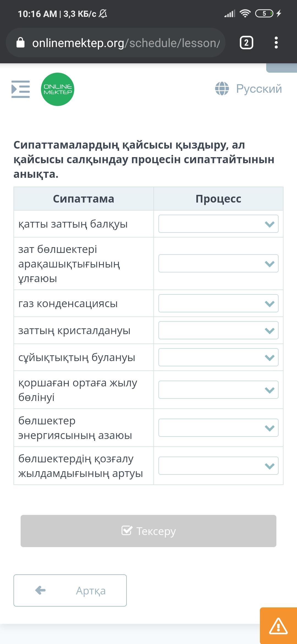
Task: Expand dropdown for қоршаған ортаға жылу бөлінуі
Action: click(218, 390)
